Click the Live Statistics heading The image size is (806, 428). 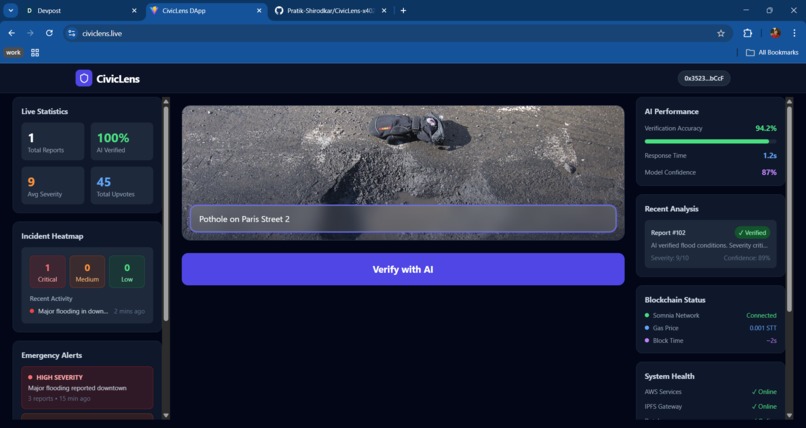click(x=44, y=111)
